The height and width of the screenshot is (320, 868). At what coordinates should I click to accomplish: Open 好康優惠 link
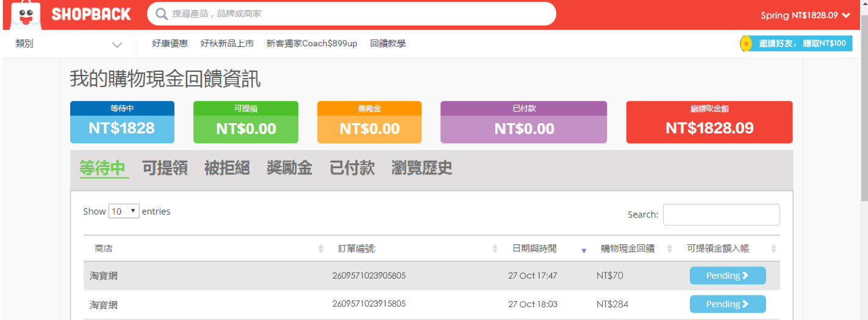click(170, 43)
